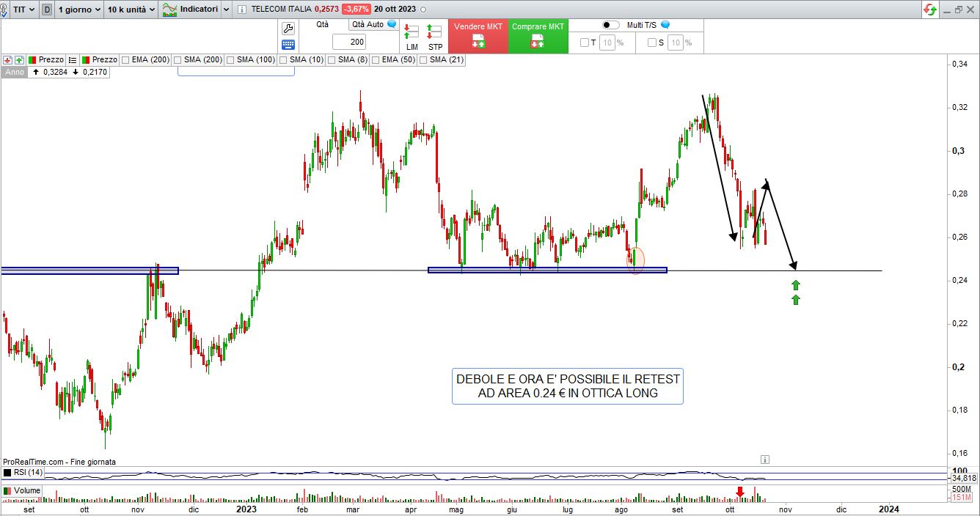Restore the chart window size

(959, 10)
